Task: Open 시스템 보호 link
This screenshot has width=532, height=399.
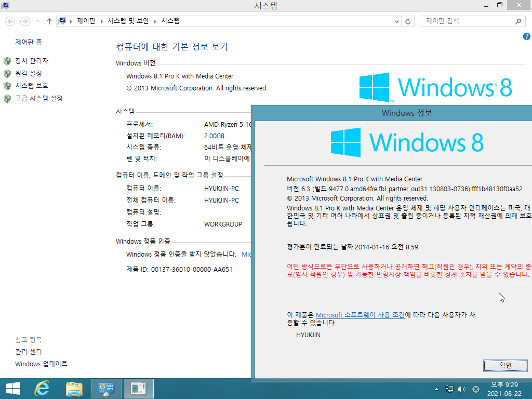Action: tap(32, 86)
